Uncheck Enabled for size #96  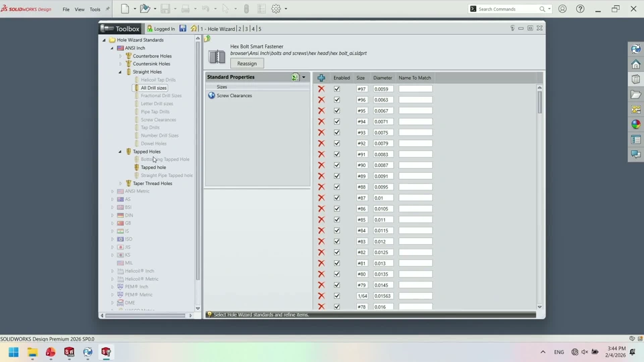click(x=337, y=100)
